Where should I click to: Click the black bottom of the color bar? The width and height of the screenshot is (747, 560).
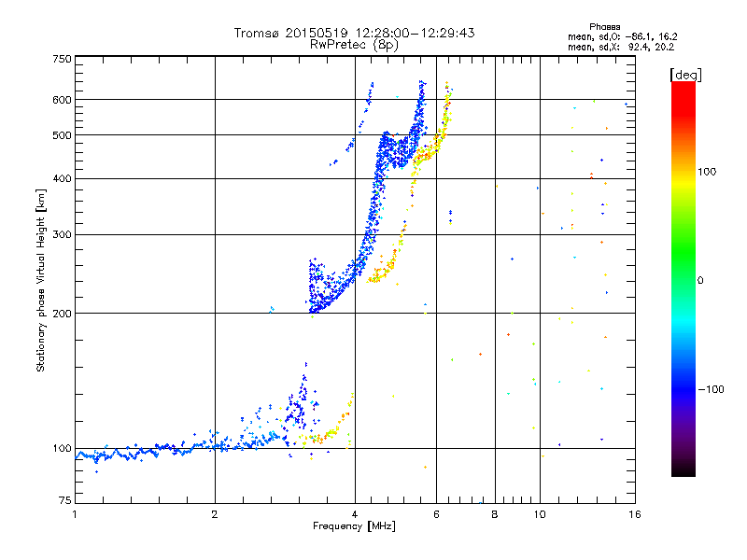pyautogui.click(x=684, y=469)
